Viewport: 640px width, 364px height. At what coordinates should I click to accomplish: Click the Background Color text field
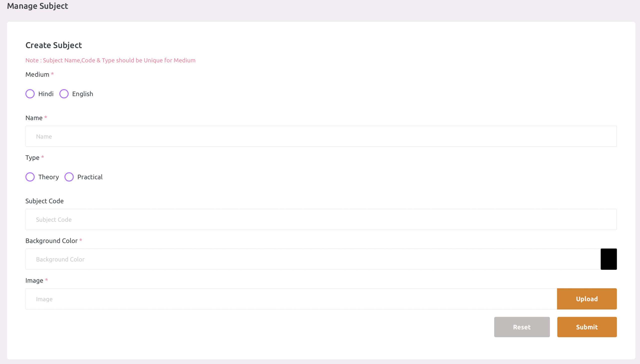312,259
